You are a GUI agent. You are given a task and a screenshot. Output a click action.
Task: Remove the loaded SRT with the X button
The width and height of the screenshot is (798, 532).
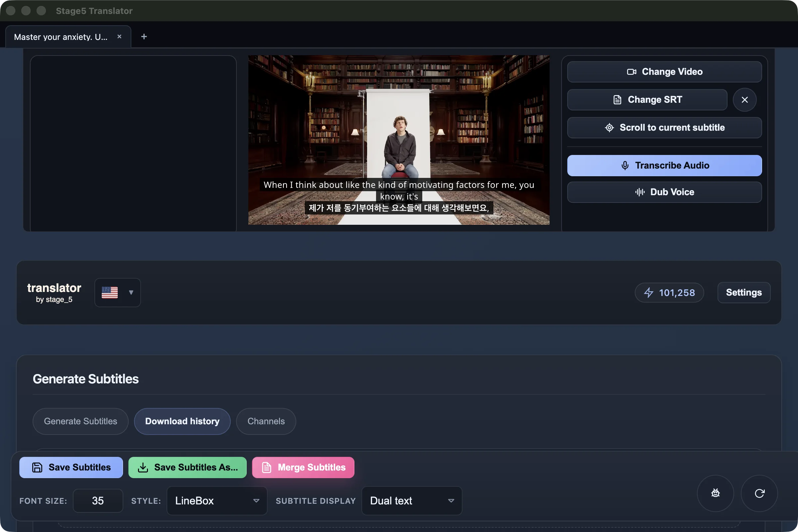(x=744, y=100)
